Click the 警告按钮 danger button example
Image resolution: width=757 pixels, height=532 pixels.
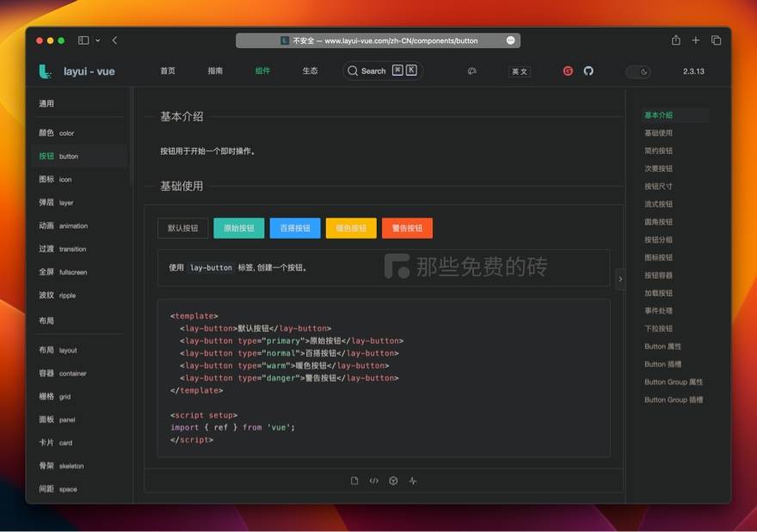[x=408, y=228]
